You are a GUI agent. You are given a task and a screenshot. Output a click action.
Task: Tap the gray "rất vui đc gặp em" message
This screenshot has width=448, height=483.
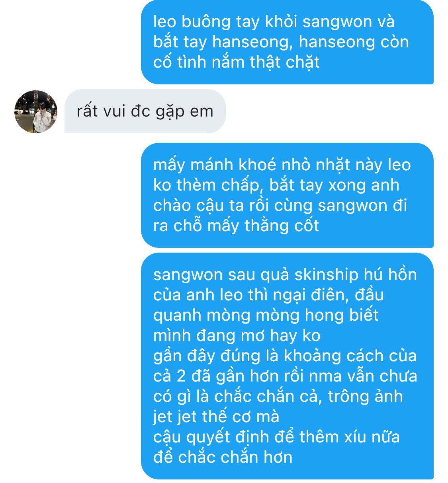145,111
